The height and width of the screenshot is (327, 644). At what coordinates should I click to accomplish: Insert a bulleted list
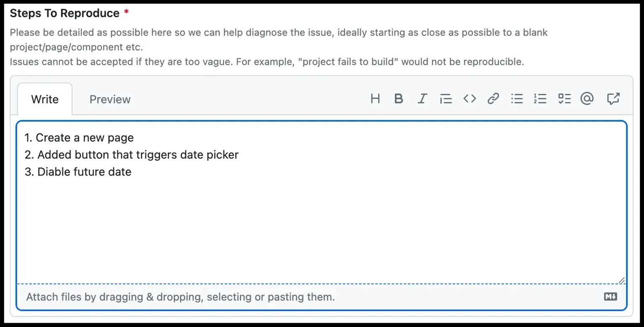click(x=517, y=99)
